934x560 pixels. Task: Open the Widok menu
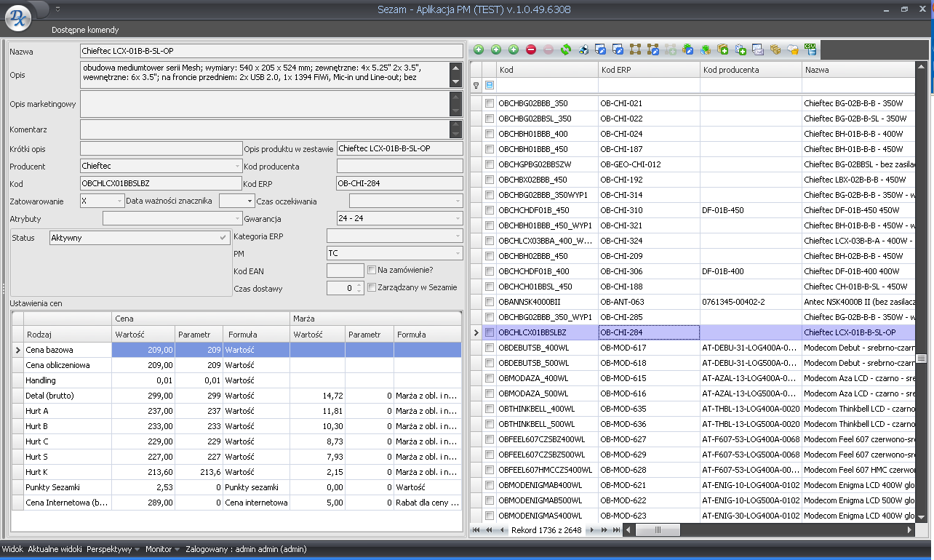point(12,549)
